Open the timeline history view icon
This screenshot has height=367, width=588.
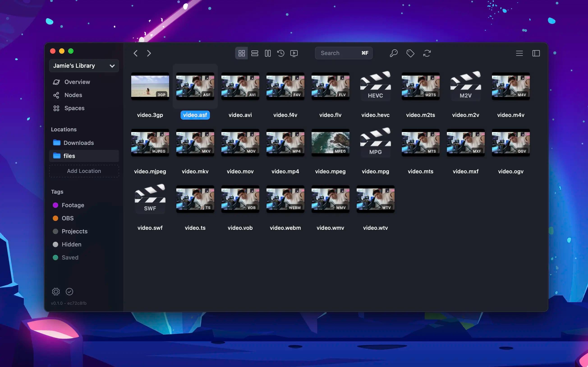281,53
